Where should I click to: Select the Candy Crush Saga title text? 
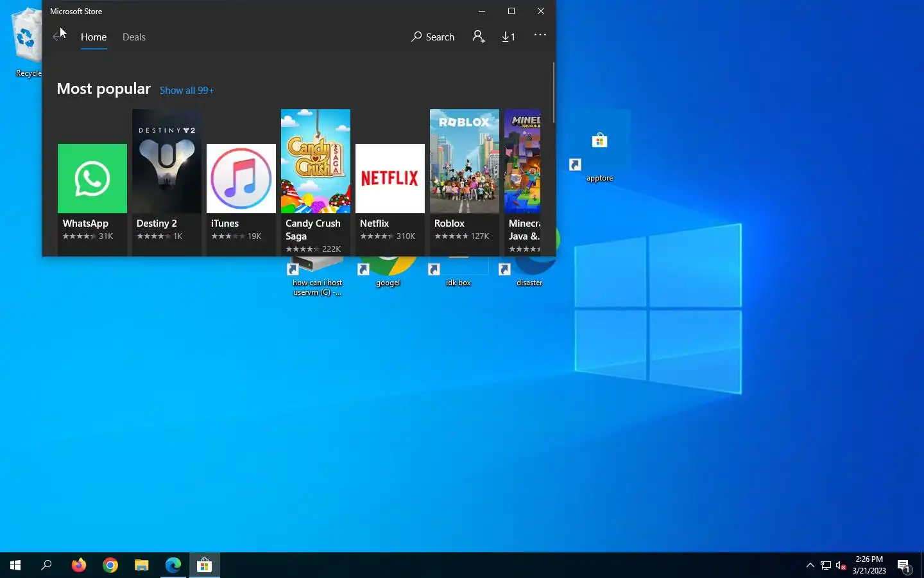313,230
